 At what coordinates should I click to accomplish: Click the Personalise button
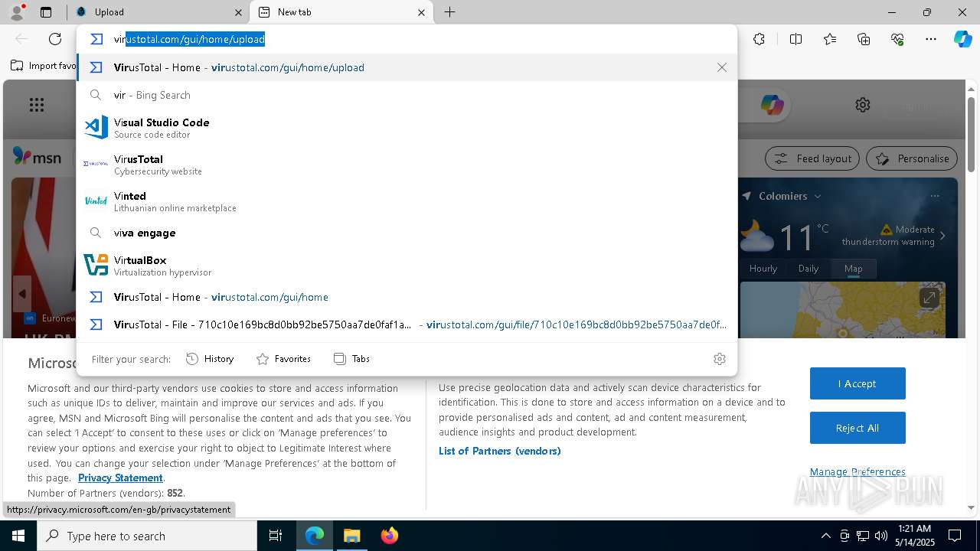(912, 158)
